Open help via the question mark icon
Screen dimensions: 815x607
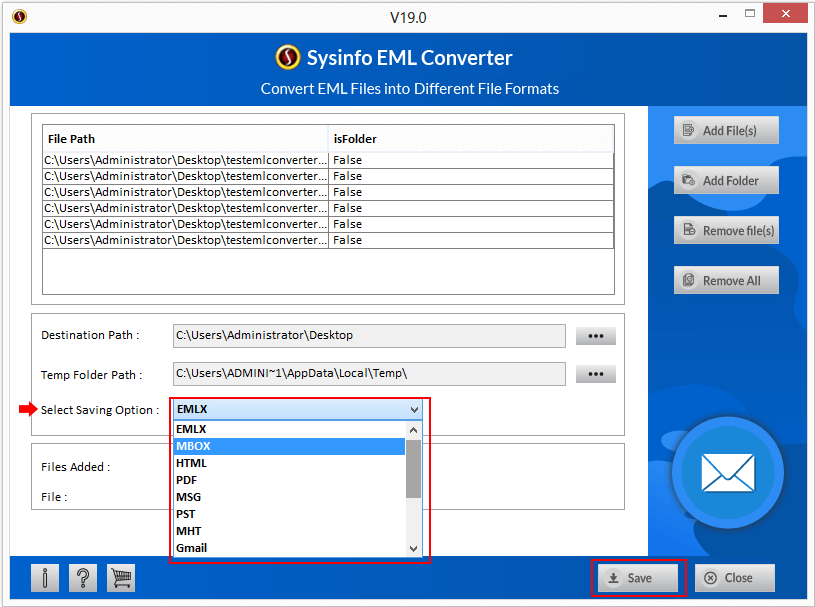(x=83, y=577)
